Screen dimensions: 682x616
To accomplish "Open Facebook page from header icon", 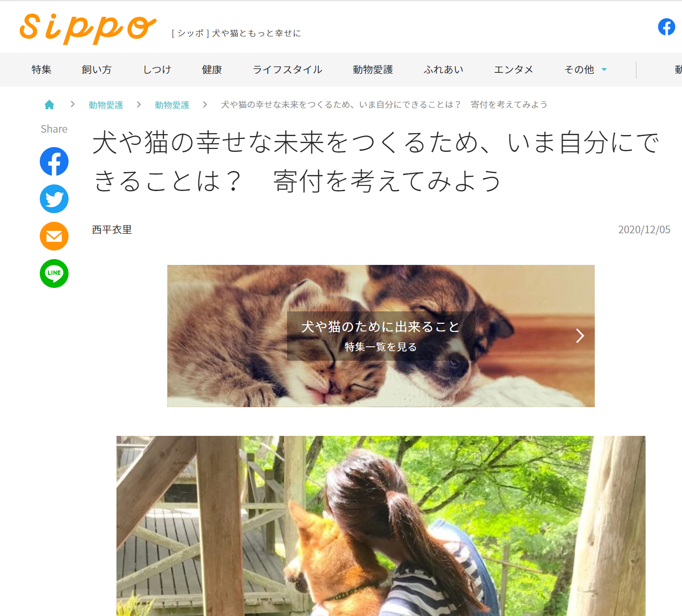I will coord(666,27).
